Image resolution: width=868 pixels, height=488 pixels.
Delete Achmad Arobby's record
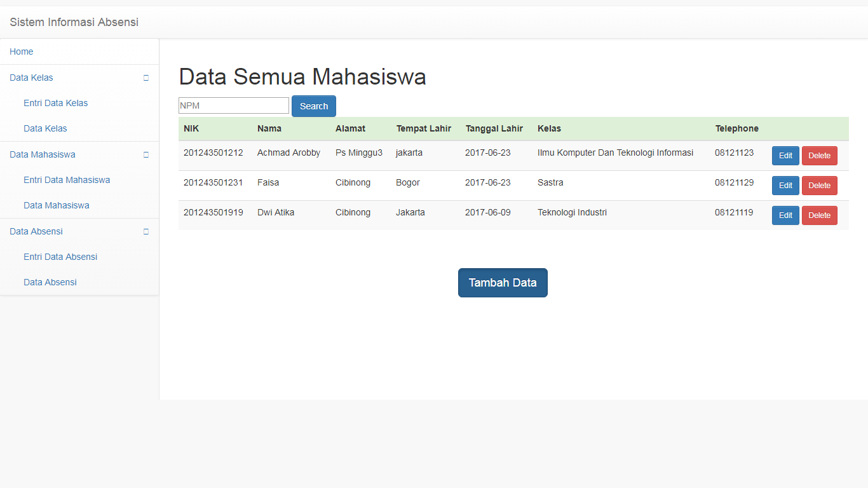[x=819, y=155]
